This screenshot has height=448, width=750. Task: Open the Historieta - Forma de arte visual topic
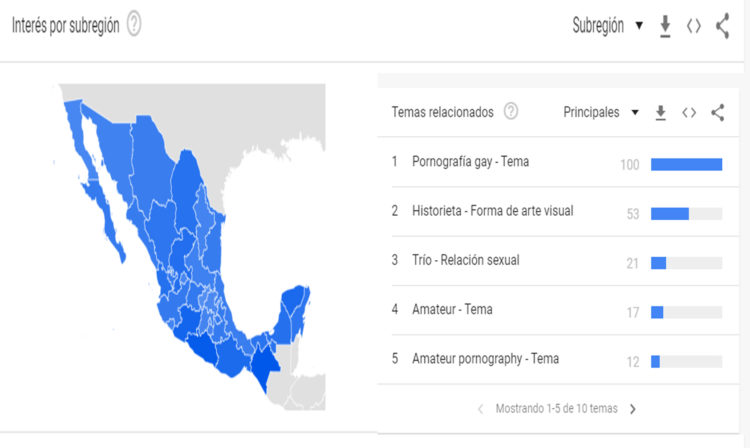(x=493, y=211)
